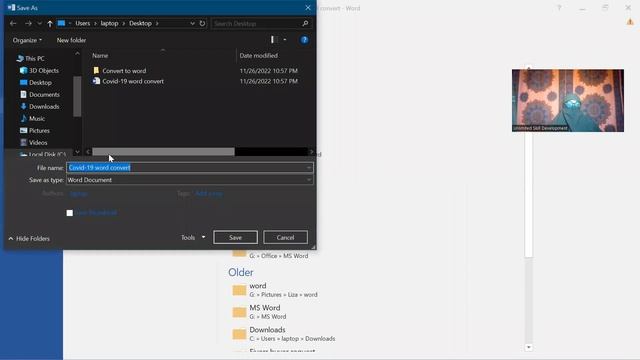
Task: Click the sidebar vertical scrollbar thumb
Action: (x=77, y=96)
